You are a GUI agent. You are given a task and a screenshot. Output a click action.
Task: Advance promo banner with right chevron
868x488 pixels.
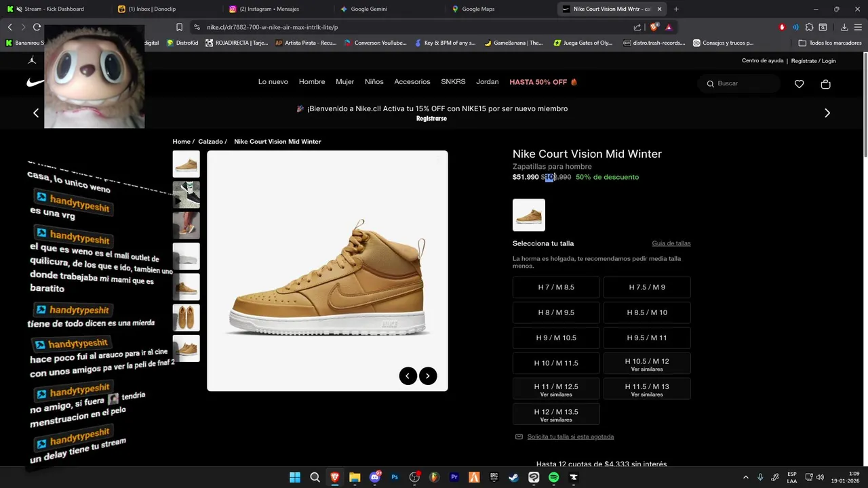[x=827, y=113]
